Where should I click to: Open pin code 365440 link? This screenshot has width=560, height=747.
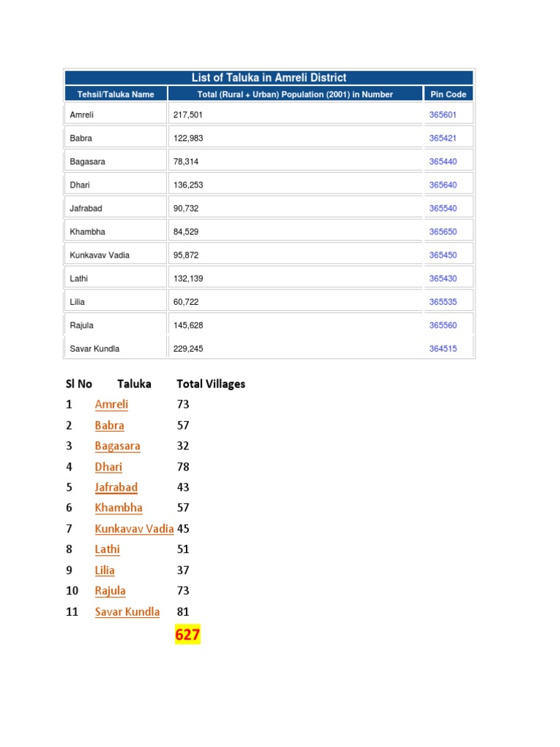pos(443,161)
